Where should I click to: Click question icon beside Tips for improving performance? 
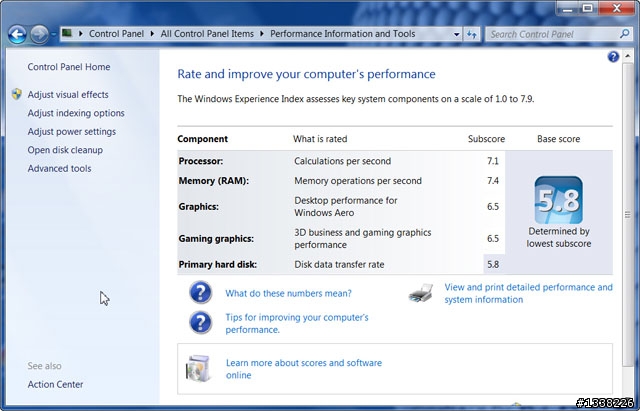[200, 323]
